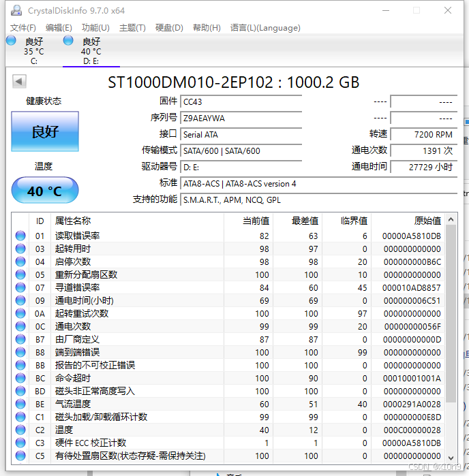Click the CrystalDiskInfo app icon in title bar
The image size is (469, 476).
click(x=16, y=10)
